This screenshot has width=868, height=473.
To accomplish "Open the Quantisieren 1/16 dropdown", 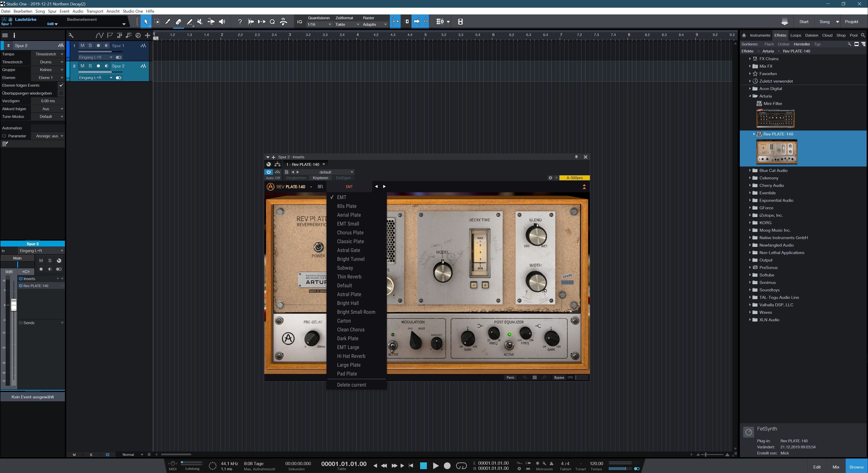I will 319,24.
